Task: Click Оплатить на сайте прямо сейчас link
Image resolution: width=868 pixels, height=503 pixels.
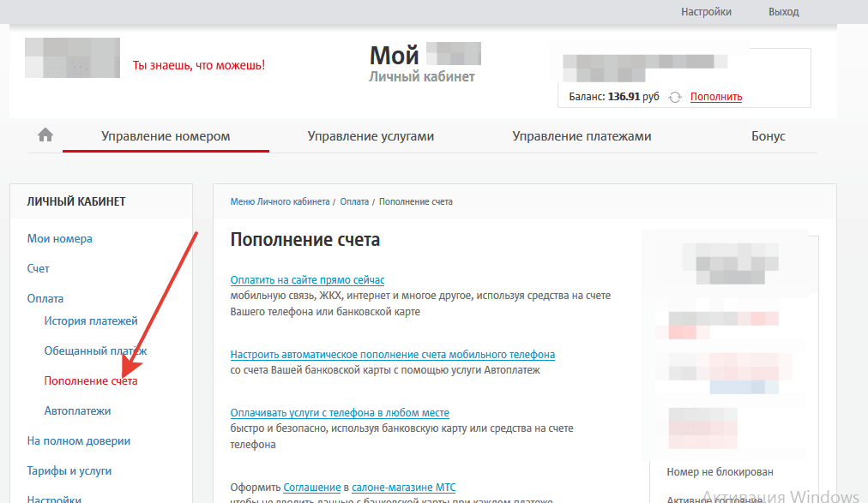Action: tap(307, 280)
